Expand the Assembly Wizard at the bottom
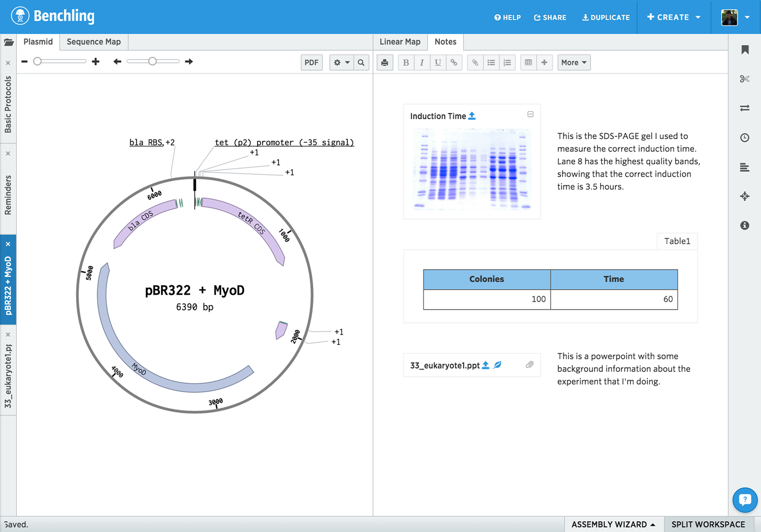 [613, 524]
